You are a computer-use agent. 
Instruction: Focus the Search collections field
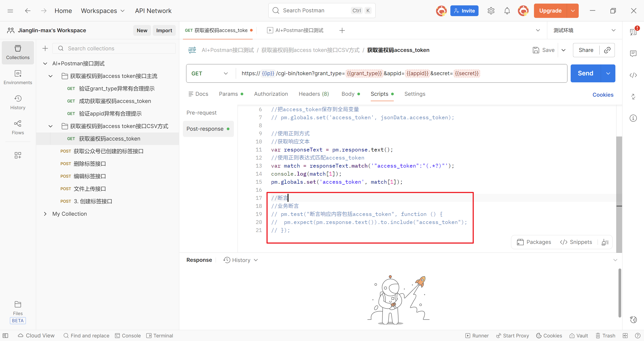tap(114, 48)
